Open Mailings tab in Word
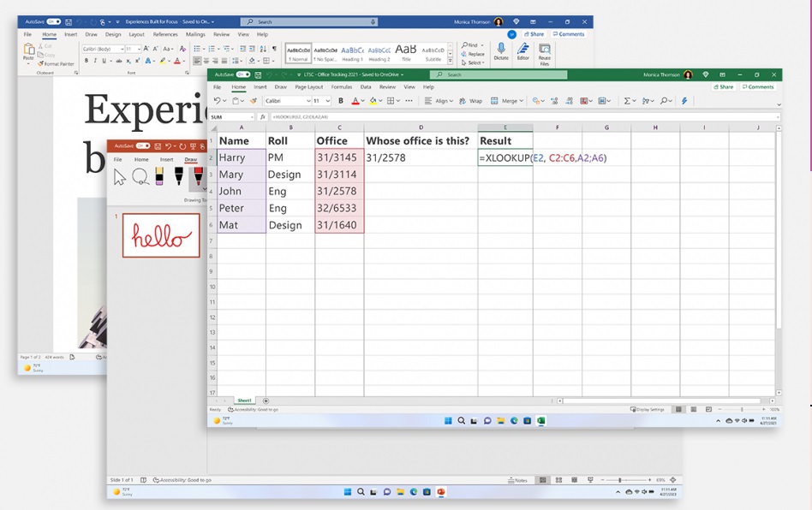 click(x=195, y=34)
